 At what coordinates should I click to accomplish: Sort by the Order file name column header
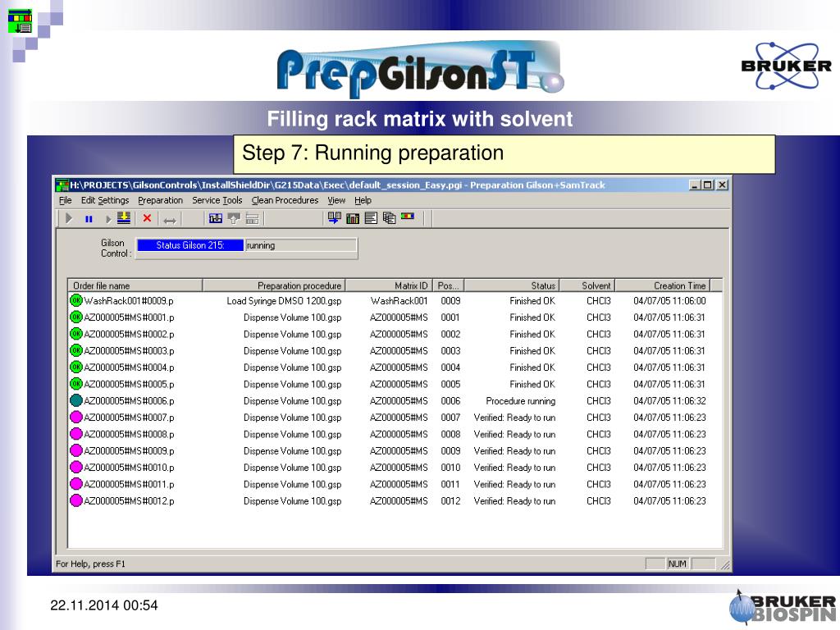[x=135, y=285]
